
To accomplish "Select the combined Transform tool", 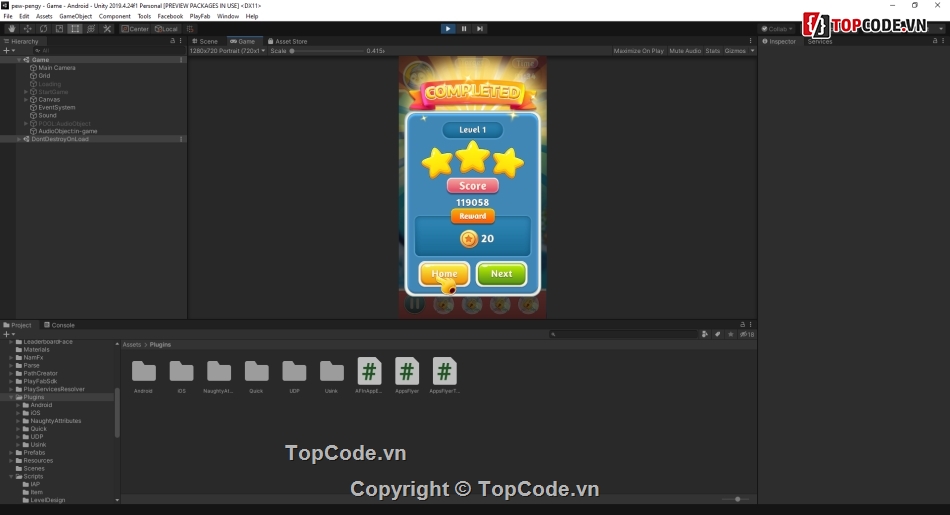I will click(x=91, y=28).
